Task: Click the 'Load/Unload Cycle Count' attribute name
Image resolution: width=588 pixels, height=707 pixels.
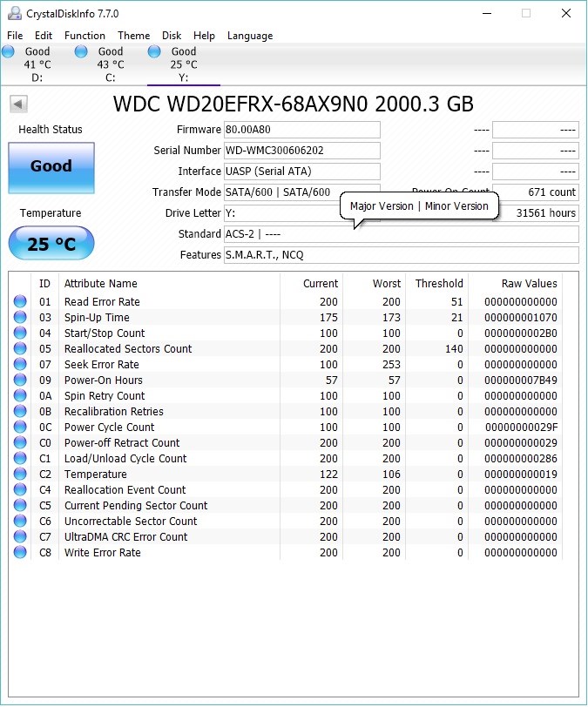Action: tap(125, 459)
